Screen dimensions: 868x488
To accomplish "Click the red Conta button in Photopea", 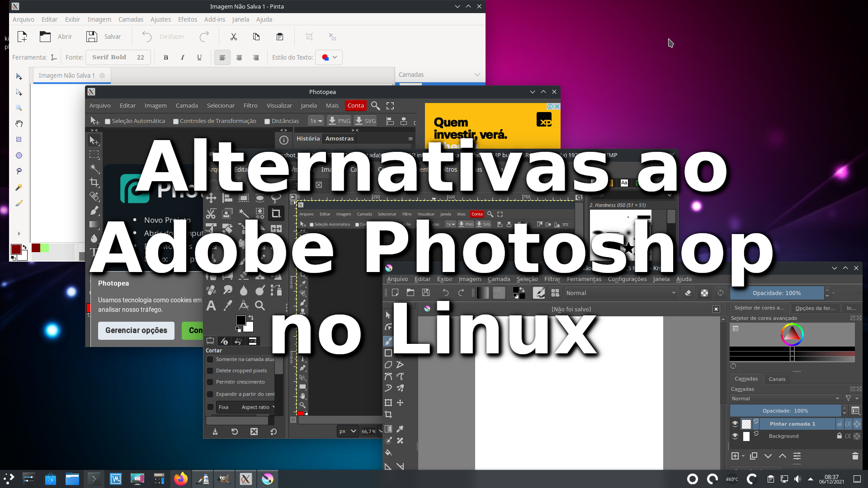I will pos(356,106).
